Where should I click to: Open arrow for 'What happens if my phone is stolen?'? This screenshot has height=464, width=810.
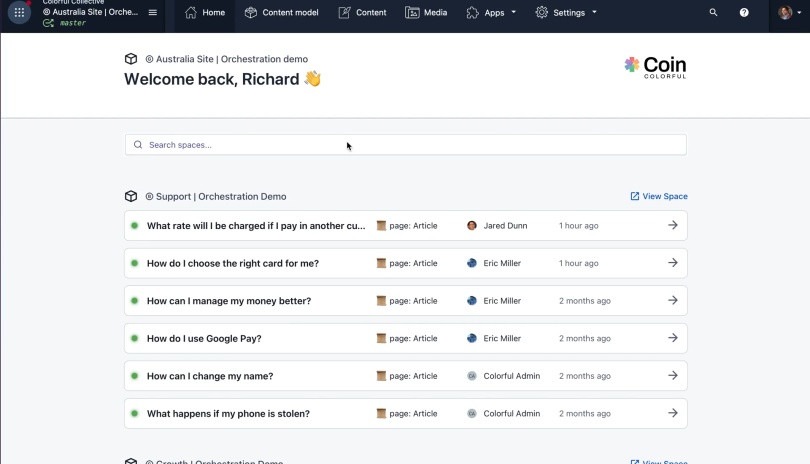[673, 413]
